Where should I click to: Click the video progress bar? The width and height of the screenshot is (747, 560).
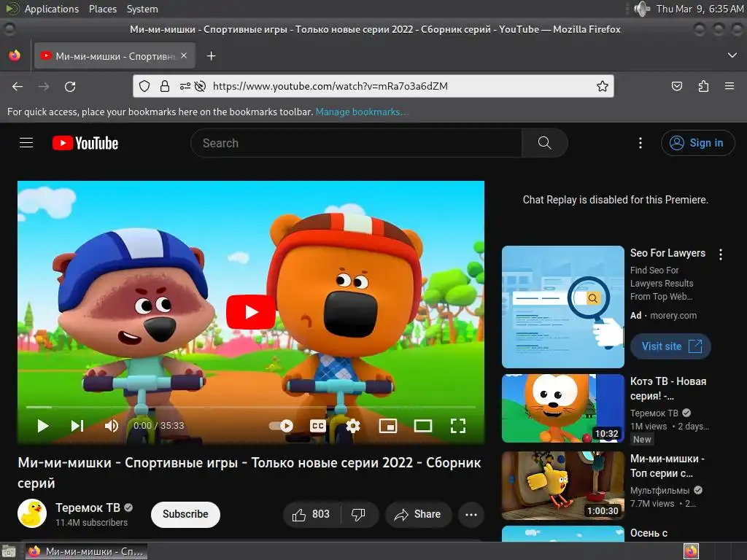point(251,407)
